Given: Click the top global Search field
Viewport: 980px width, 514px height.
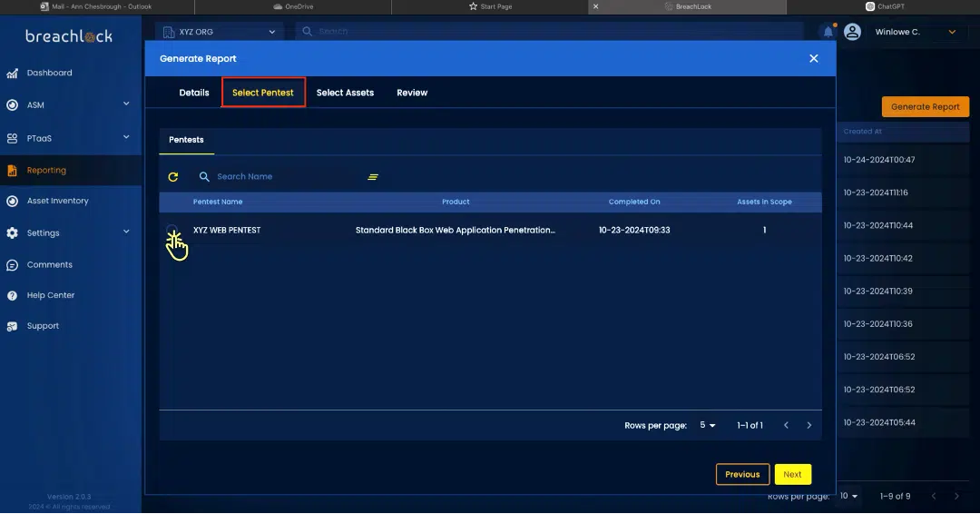Looking at the screenshot, I should click(x=550, y=31).
